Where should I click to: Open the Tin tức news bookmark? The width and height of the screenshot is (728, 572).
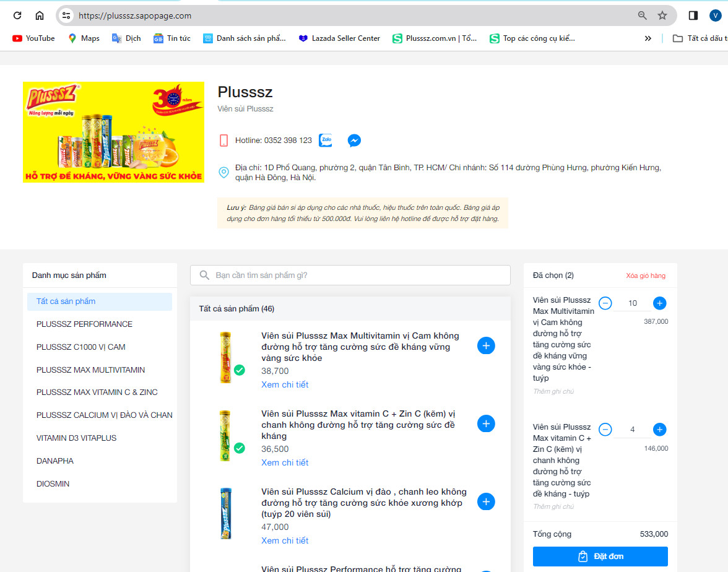click(172, 38)
